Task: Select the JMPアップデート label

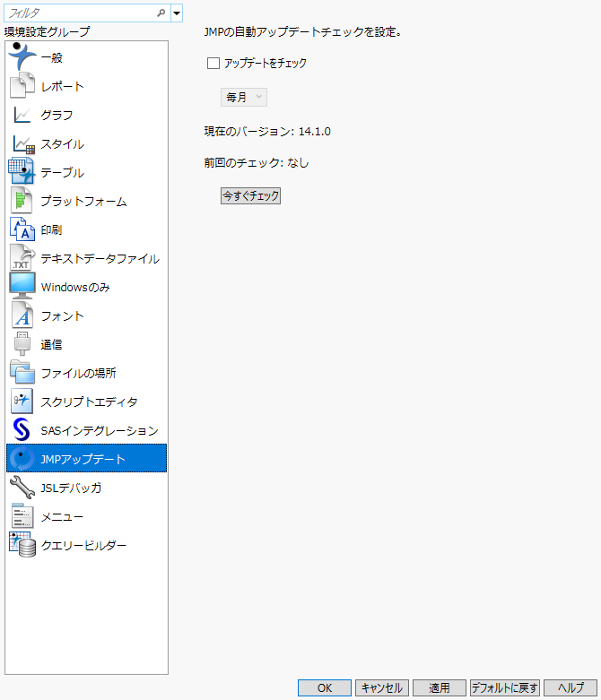Action: pos(83,459)
